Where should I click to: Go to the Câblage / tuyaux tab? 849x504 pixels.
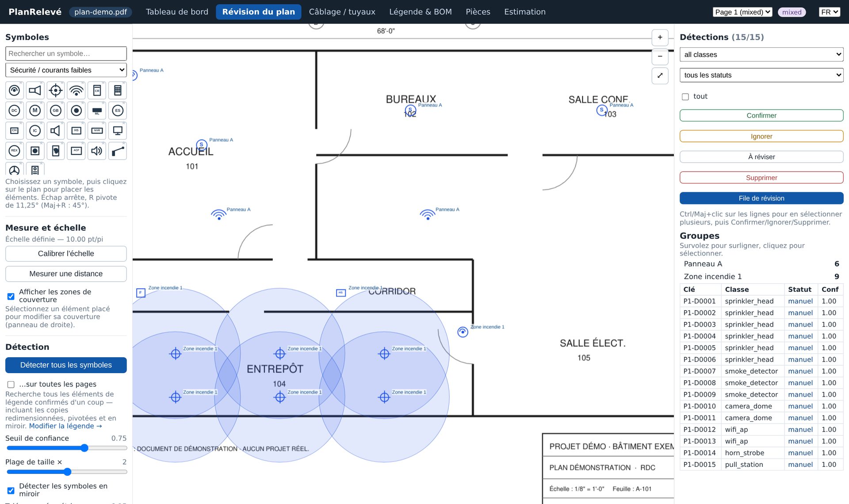[342, 12]
